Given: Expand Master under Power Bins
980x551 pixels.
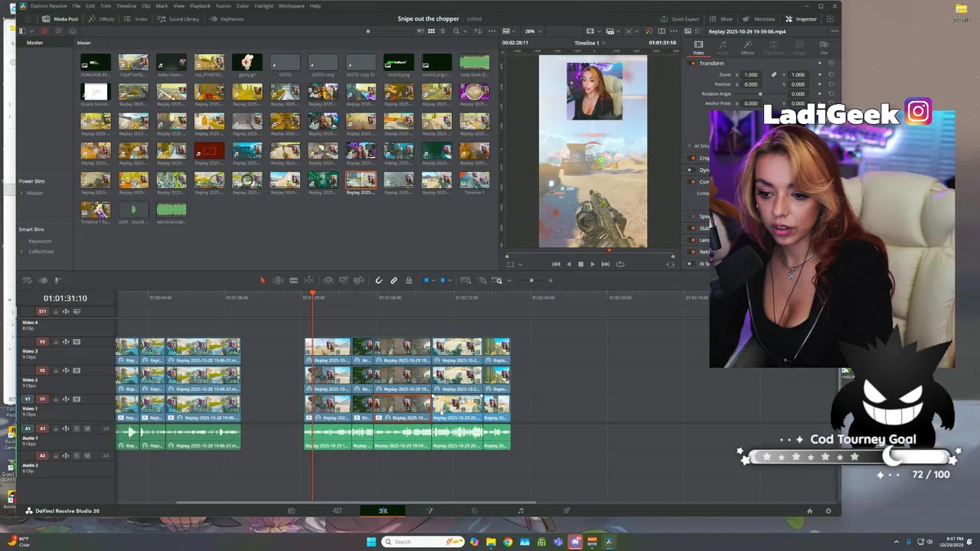Looking at the screenshot, I should coord(21,193).
